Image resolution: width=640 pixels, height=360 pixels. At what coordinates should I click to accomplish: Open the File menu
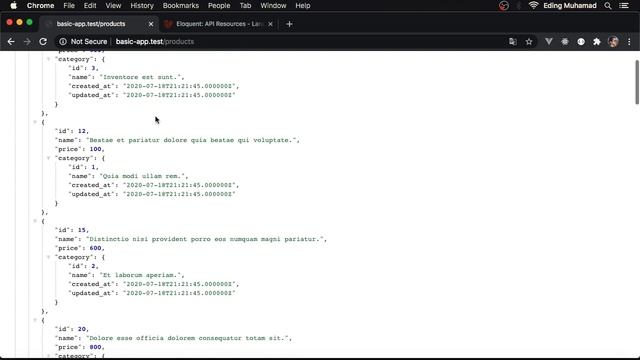[69, 6]
